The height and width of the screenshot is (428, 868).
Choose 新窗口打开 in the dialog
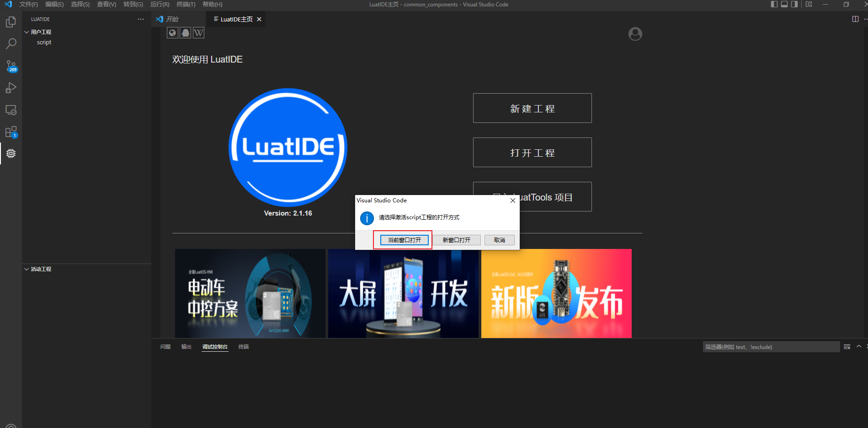(x=456, y=240)
